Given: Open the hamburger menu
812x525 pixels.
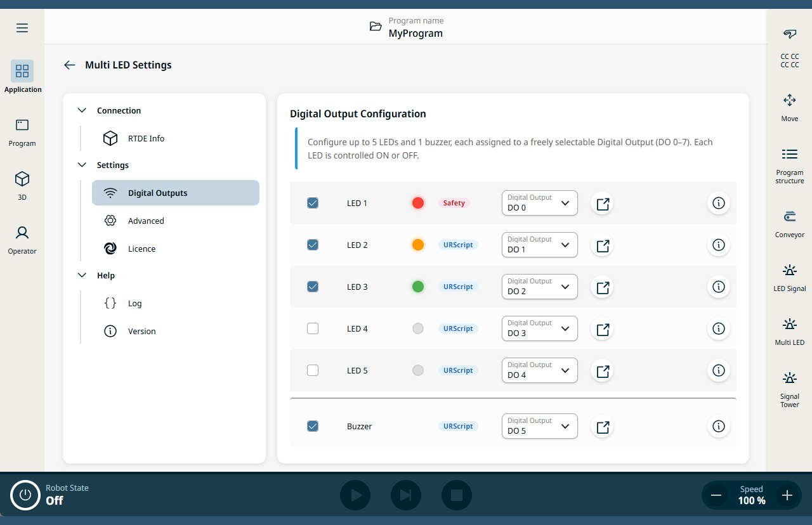Looking at the screenshot, I should click(x=22, y=28).
